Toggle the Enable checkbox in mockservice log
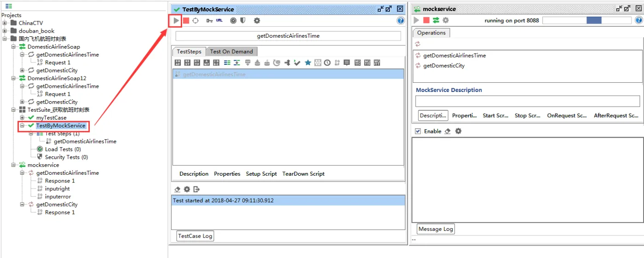This screenshot has height=258, width=644. click(418, 131)
